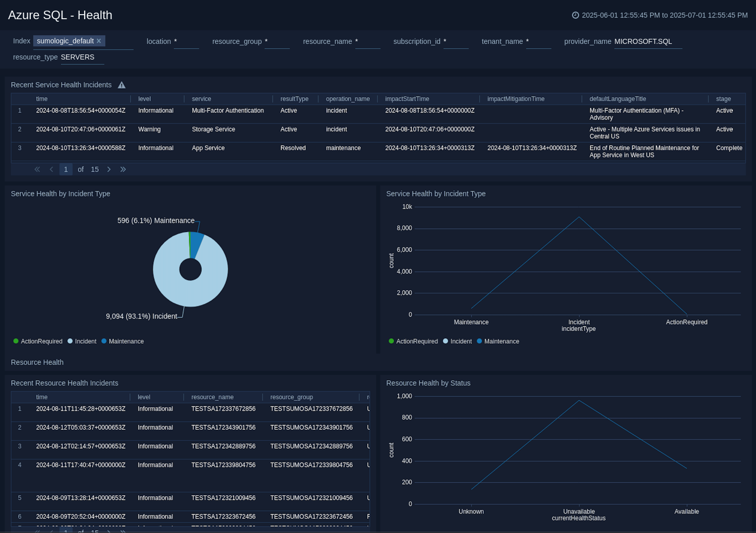The image size is (756, 533).
Task: Select resource group TESTSUMOSA172321009456
Action: pos(311,498)
